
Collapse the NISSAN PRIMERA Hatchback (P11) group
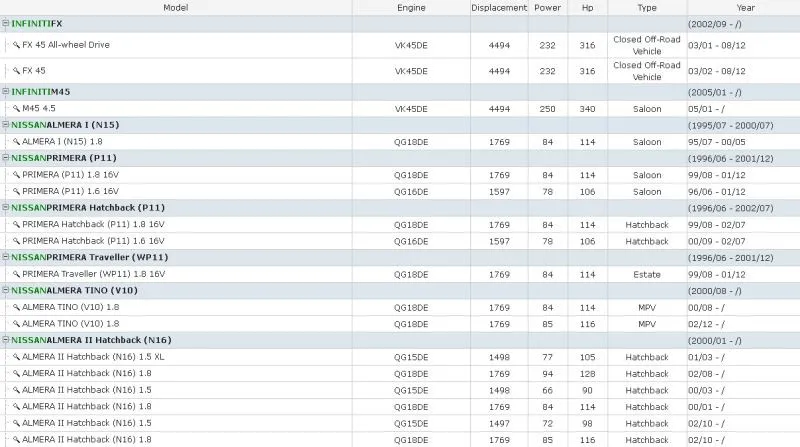(6, 207)
